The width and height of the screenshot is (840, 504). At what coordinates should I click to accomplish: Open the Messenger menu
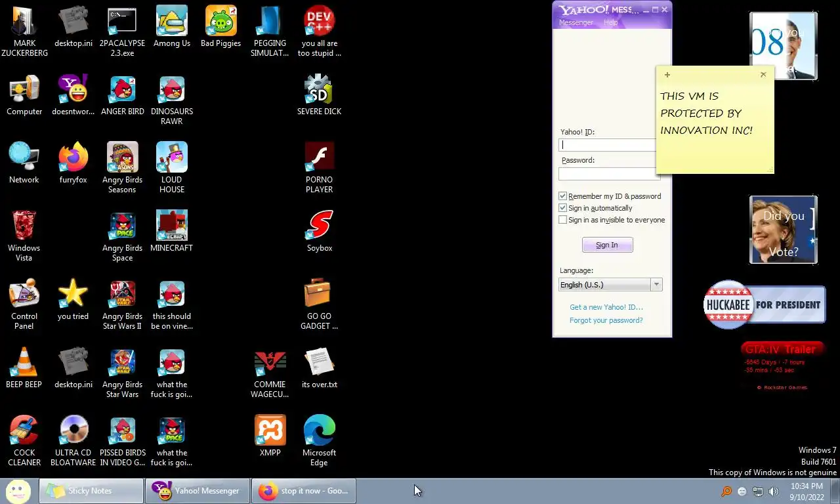click(576, 22)
